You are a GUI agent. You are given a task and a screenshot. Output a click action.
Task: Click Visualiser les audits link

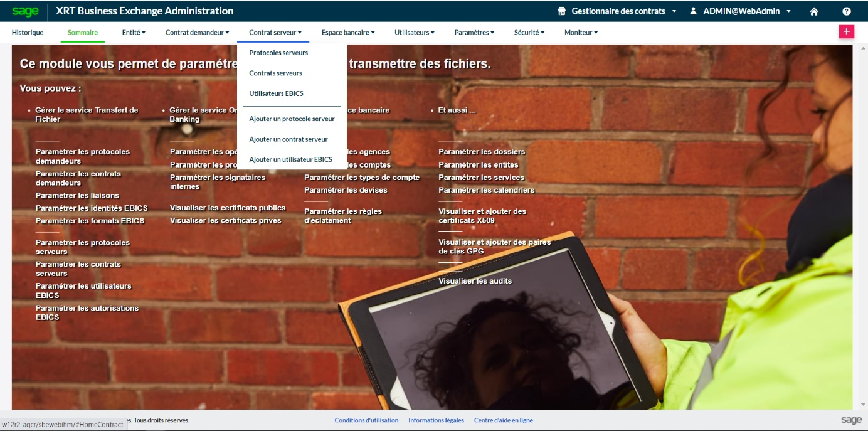[x=475, y=281]
